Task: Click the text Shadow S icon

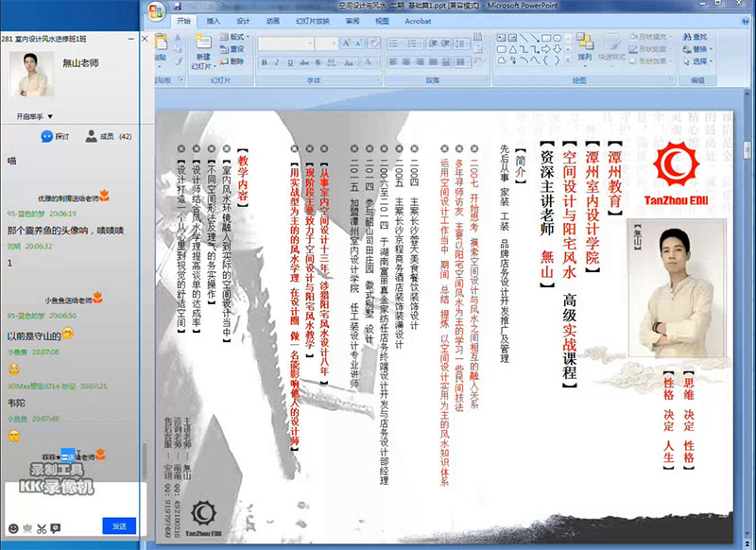Action: (x=318, y=62)
